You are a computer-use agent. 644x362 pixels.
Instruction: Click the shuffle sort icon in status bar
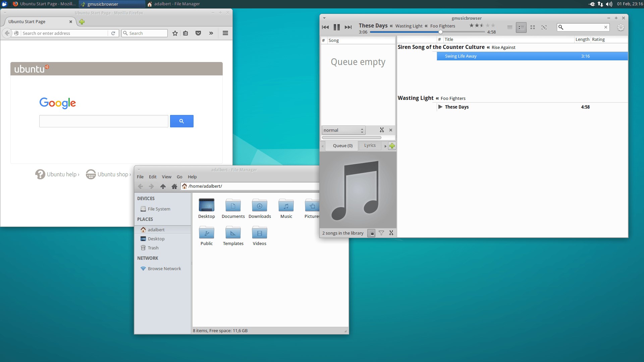pos(391,233)
